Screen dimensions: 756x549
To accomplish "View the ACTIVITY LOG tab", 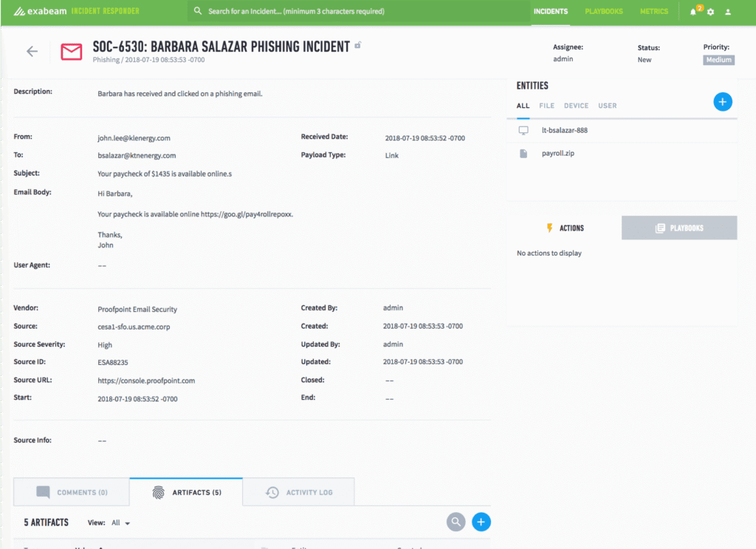I will [x=298, y=491].
